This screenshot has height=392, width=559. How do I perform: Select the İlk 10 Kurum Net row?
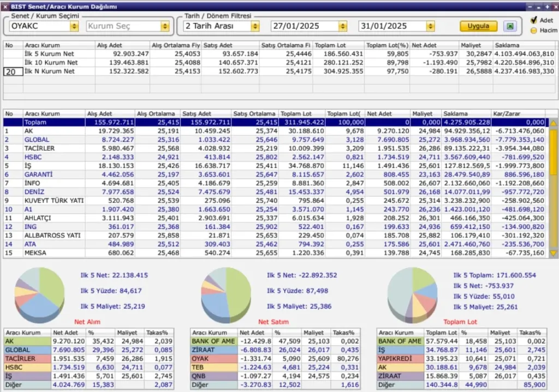[x=280, y=62]
